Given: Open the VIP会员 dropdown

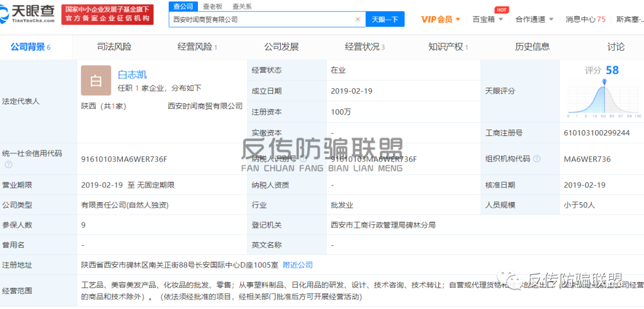Looking at the screenshot, I should 441,19.
